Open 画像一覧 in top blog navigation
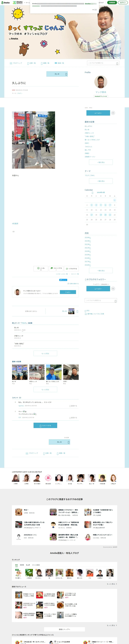 coord(45,63)
